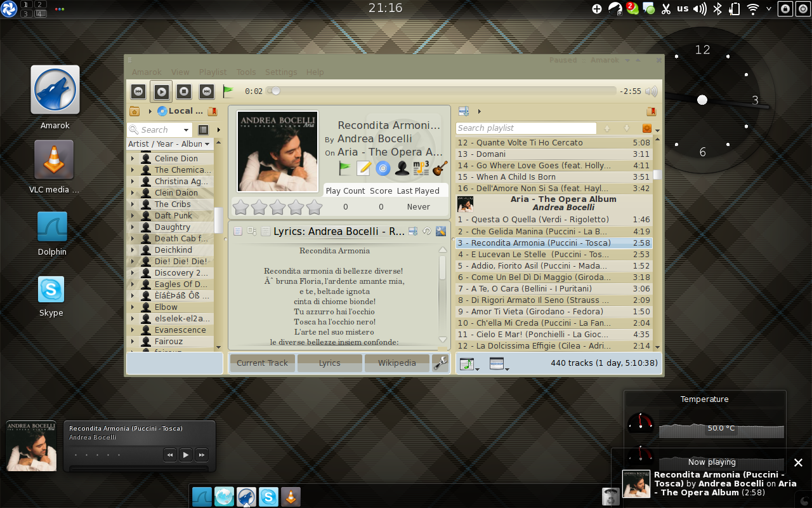Select playlist track 13 - Domani
Screen dimensions: 812x508
[x=554, y=154]
